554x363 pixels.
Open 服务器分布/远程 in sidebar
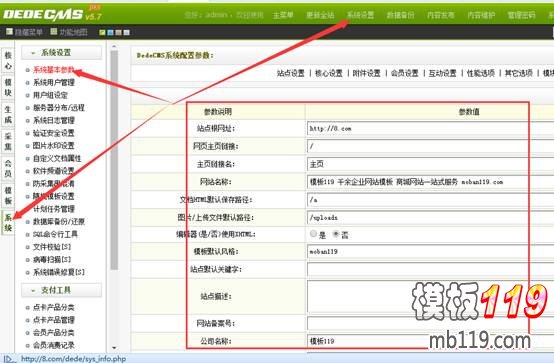[x=59, y=108]
